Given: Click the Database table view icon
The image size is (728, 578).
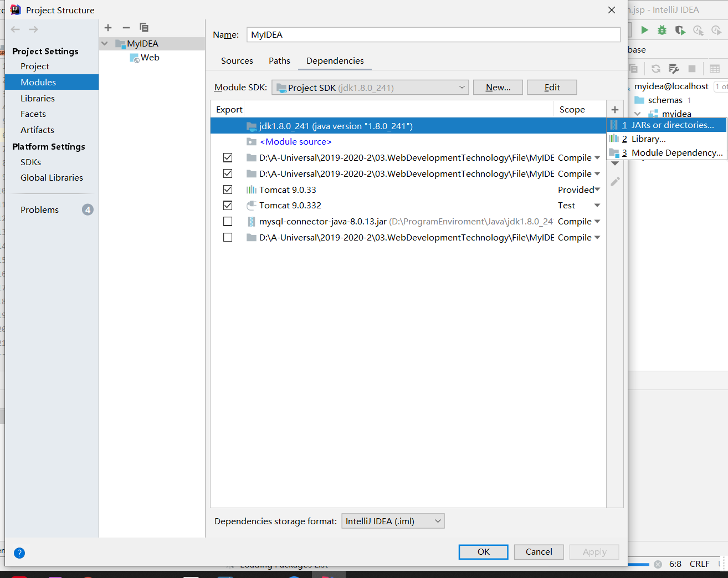Looking at the screenshot, I should [x=715, y=69].
